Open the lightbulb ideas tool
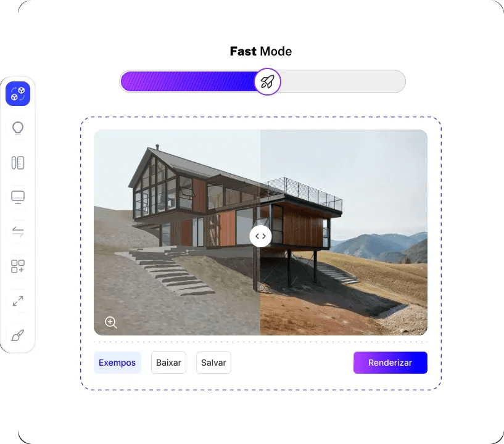The height and width of the screenshot is (444, 504). [x=18, y=128]
